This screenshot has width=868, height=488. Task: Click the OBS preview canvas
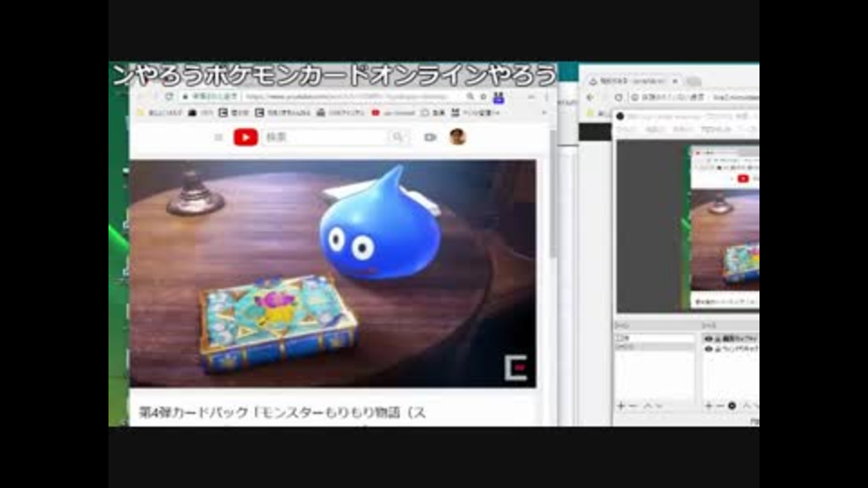tap(688, 226)
